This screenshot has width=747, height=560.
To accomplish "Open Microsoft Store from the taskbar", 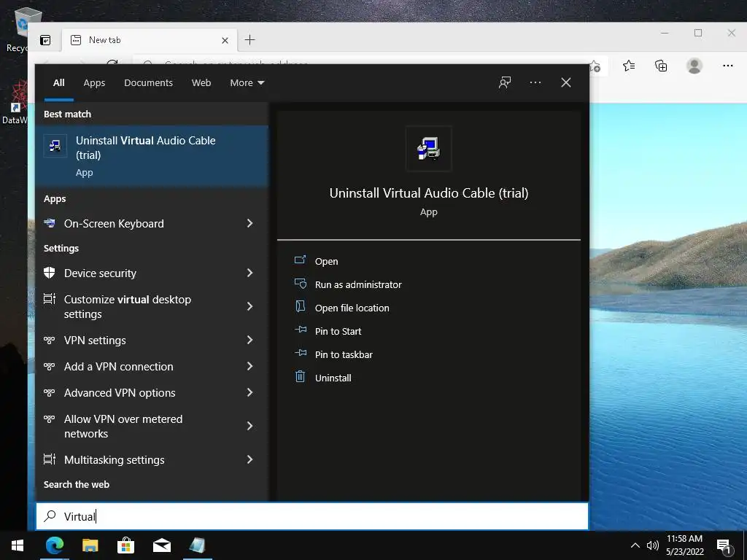I will click(x=125, y=545).
